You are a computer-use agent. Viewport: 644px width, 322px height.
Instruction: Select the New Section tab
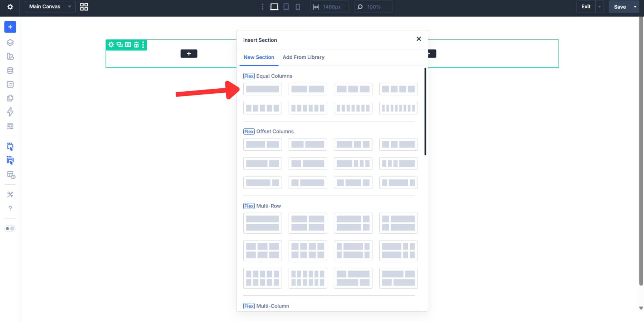258,57
